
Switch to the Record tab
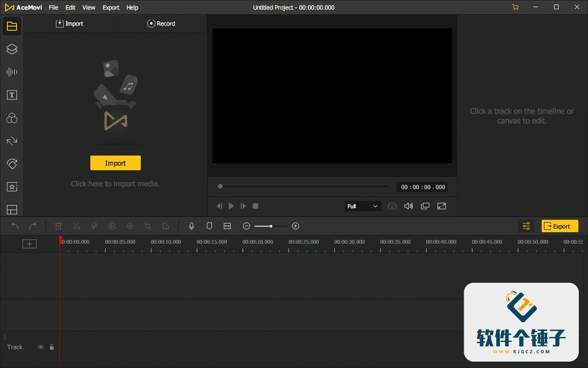point(161,23)
